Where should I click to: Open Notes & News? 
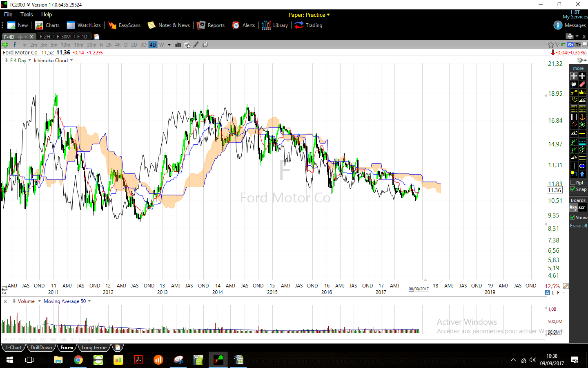(x=169, y=25)
